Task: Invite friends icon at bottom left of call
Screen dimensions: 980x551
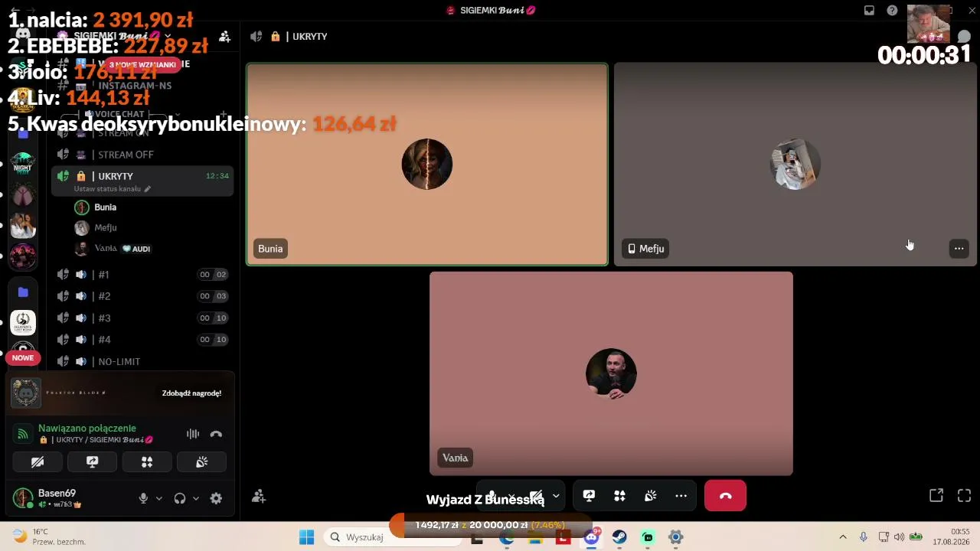Action: tap(259, 497)
